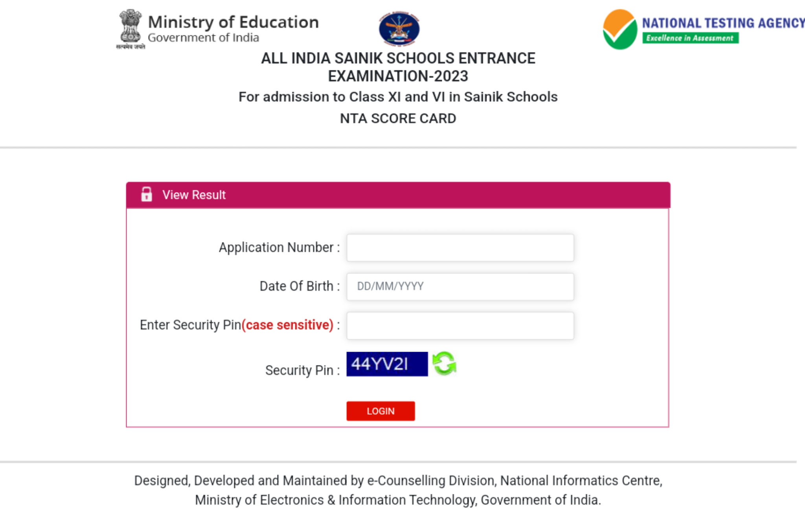The height and width of the screenshot is (532, 805).
Task: Click the Ministry of Education title text
Action: click(x=233, y=22)
